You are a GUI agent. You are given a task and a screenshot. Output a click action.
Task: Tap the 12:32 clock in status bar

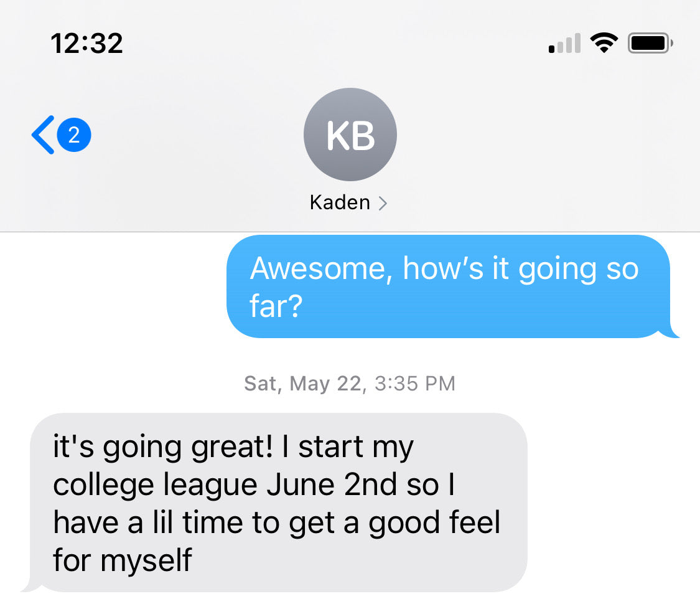click(86, 44)
